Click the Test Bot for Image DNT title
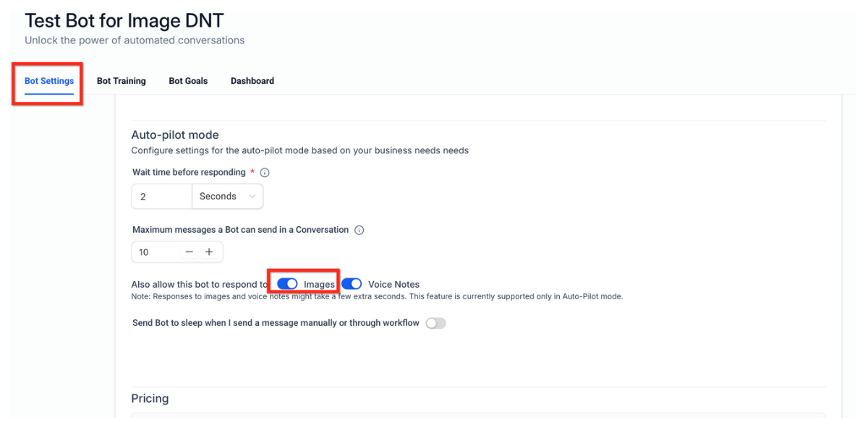868x430 pixels. point(124,20)
